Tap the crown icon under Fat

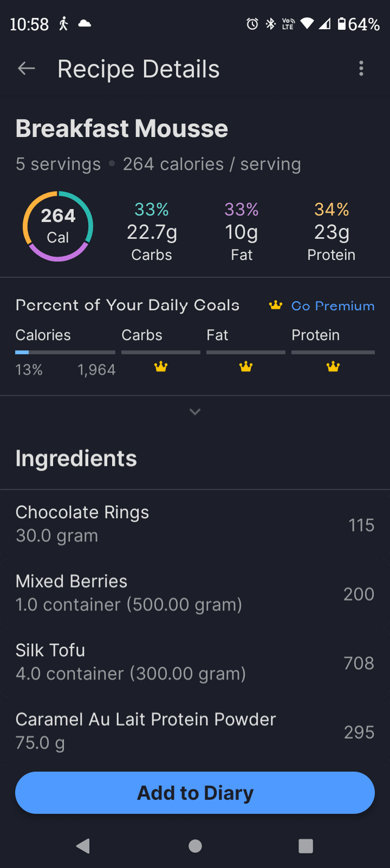(x=246, y=367)
